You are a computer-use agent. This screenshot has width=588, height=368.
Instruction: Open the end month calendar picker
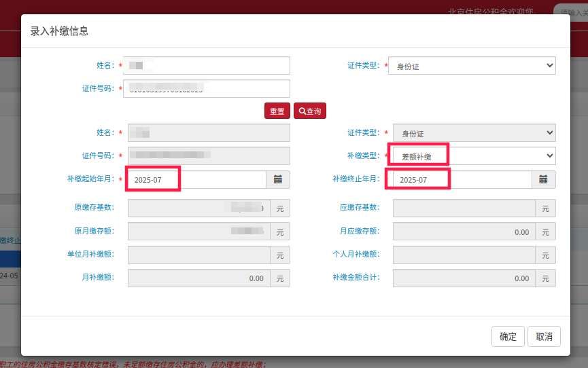pyautogui.click(x=543, y=179)
